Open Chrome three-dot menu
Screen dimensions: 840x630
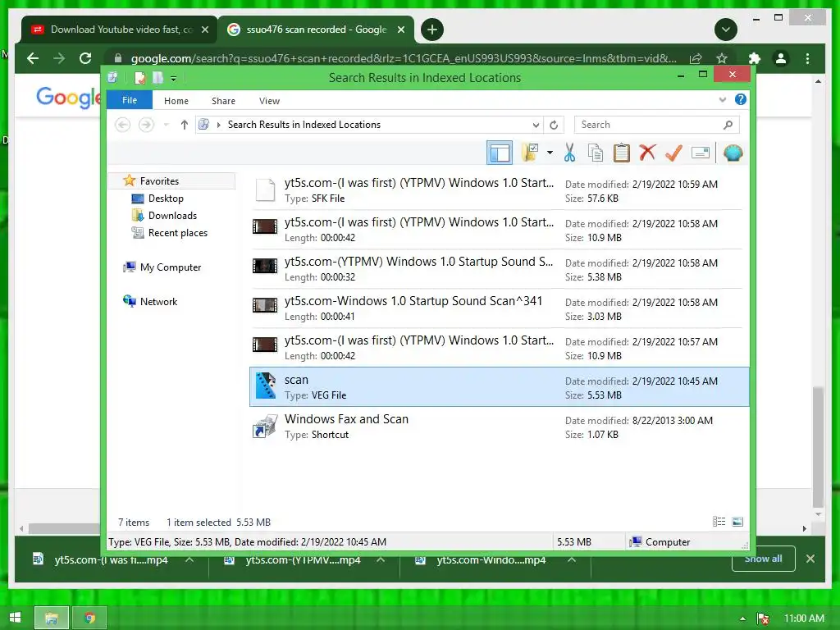coord(808,58)
